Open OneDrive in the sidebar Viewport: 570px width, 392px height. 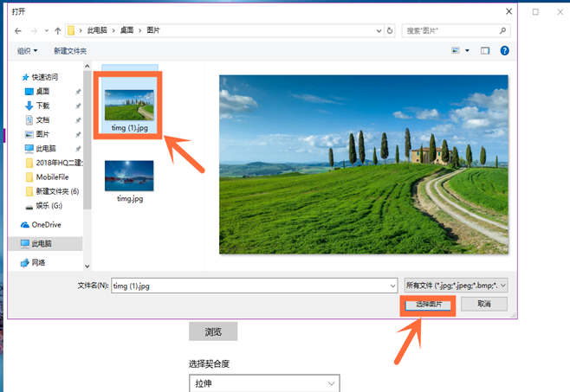(46, 224)
